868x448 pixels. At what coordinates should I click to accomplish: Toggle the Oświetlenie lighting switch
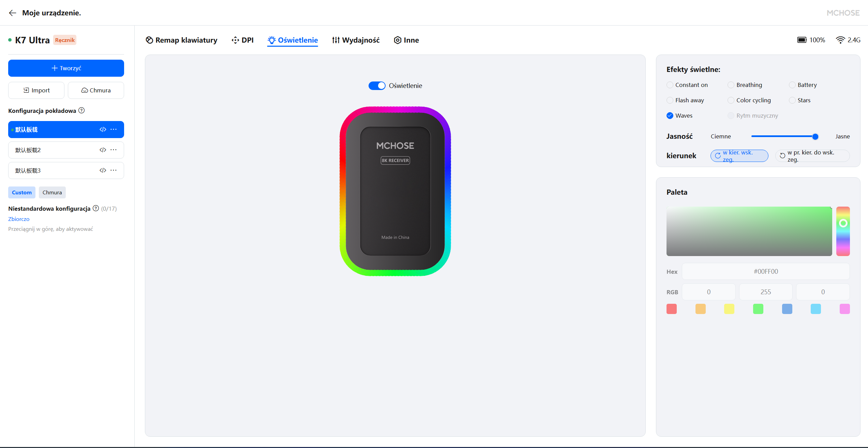coord(377,86)
